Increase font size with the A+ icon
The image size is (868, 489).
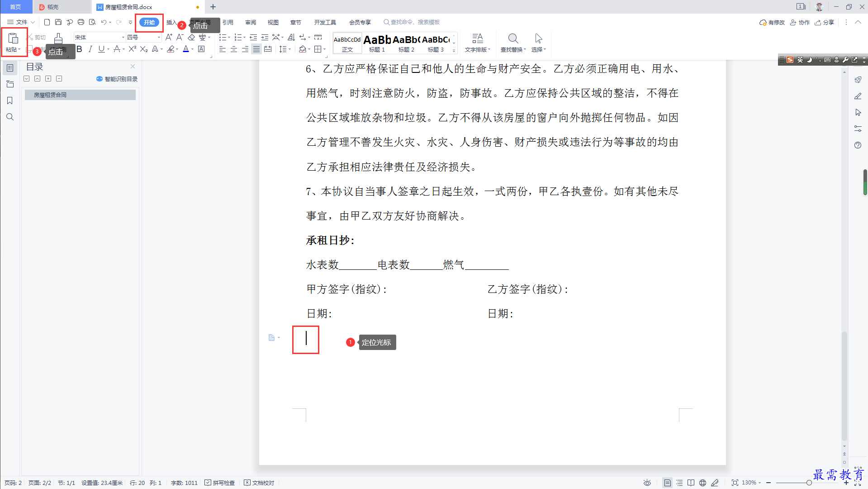pos(169,37)
